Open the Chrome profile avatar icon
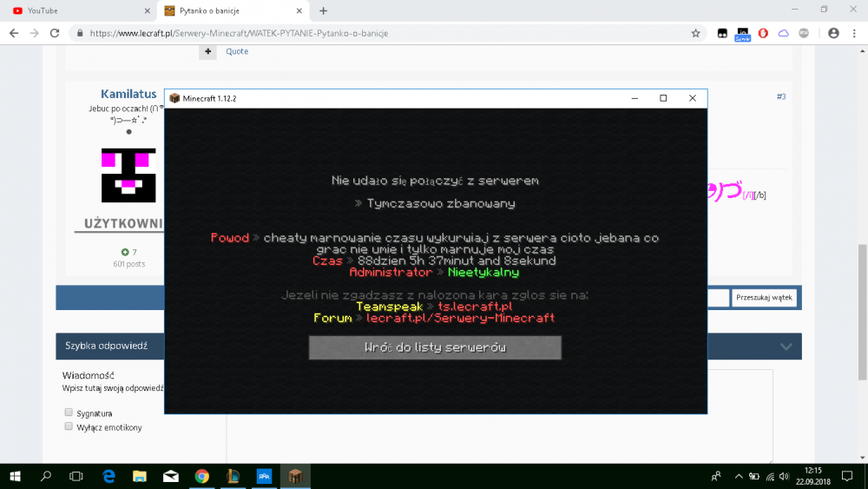Screen dimensions: 868x489 [833, 33]
